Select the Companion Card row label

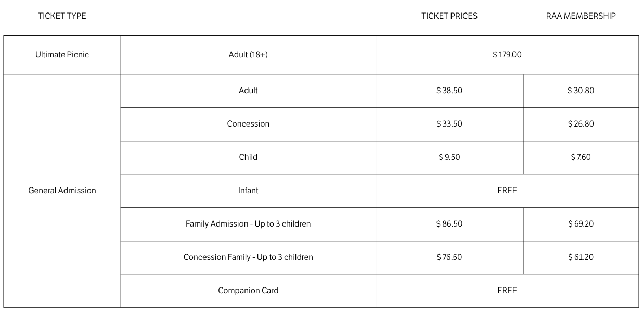click(x=248, y=291)
